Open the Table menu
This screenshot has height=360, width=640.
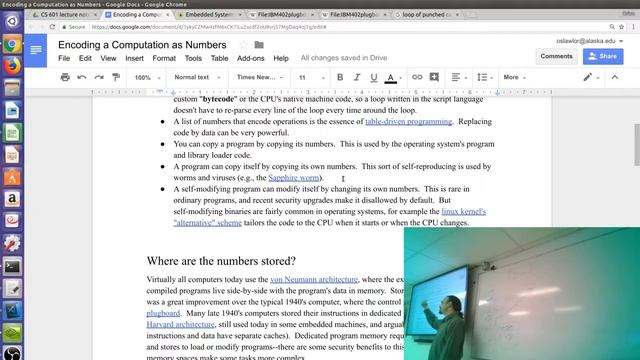pyautogui.click(x=219, y=58)
